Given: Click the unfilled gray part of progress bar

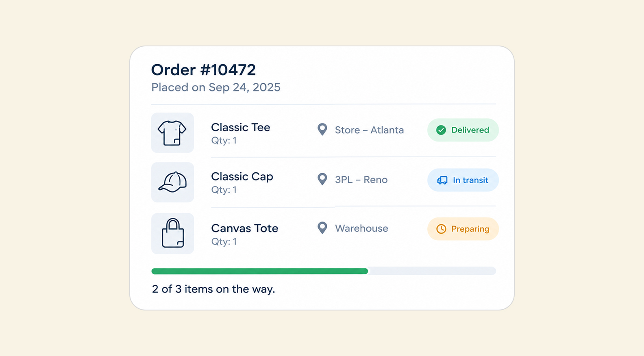Looking at the screenshot, I should click(x=432, y=271).
